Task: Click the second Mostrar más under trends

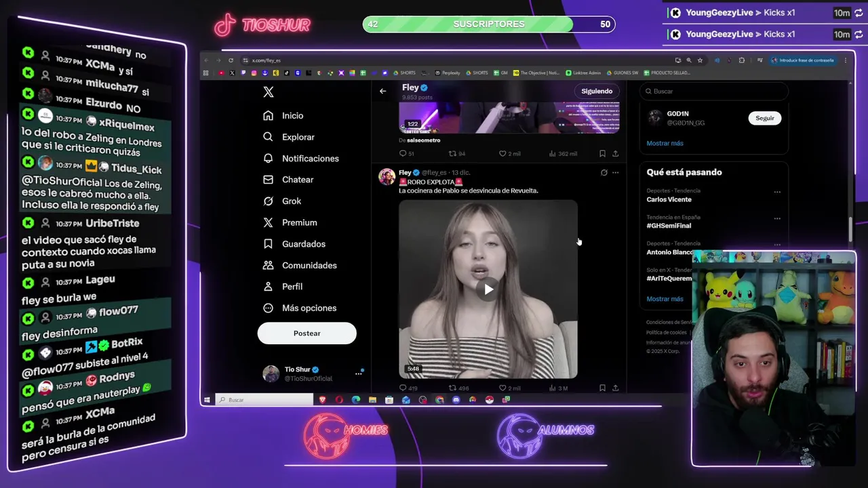Action: coord(665,299)
